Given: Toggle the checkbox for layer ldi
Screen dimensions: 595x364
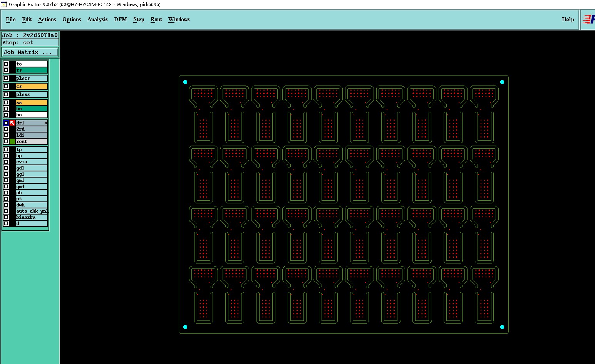Looking at the screenshot, I should 6,135.
